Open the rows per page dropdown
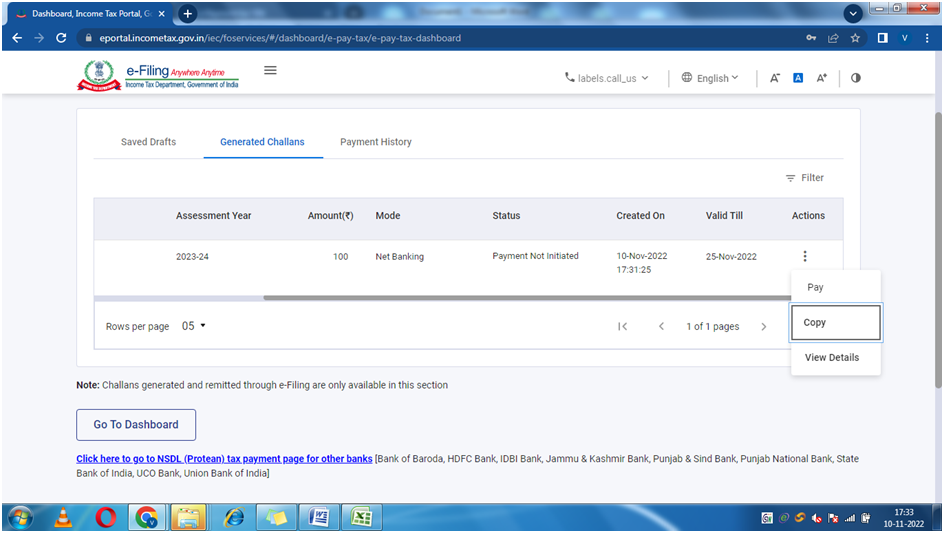The height and width of the screenshot is (533, 944). tap(194, 326)
